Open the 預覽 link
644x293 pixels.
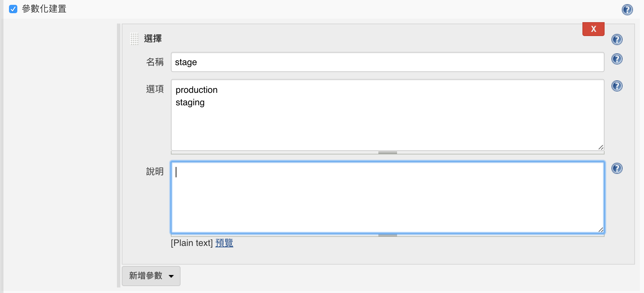[224, 243]
